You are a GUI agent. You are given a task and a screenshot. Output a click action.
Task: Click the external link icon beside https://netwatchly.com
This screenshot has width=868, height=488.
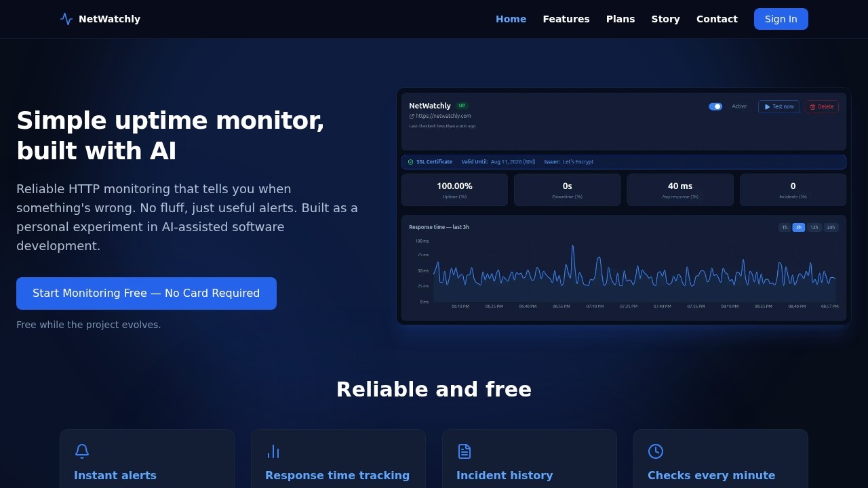412,116
